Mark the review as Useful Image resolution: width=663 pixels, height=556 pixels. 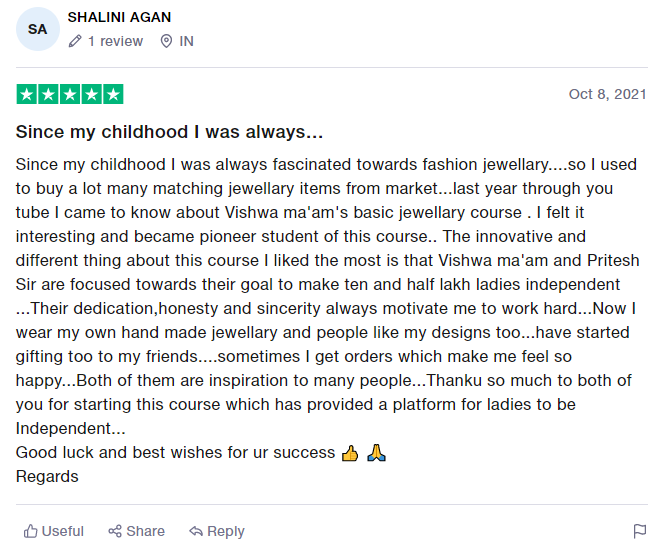point(54,531)
